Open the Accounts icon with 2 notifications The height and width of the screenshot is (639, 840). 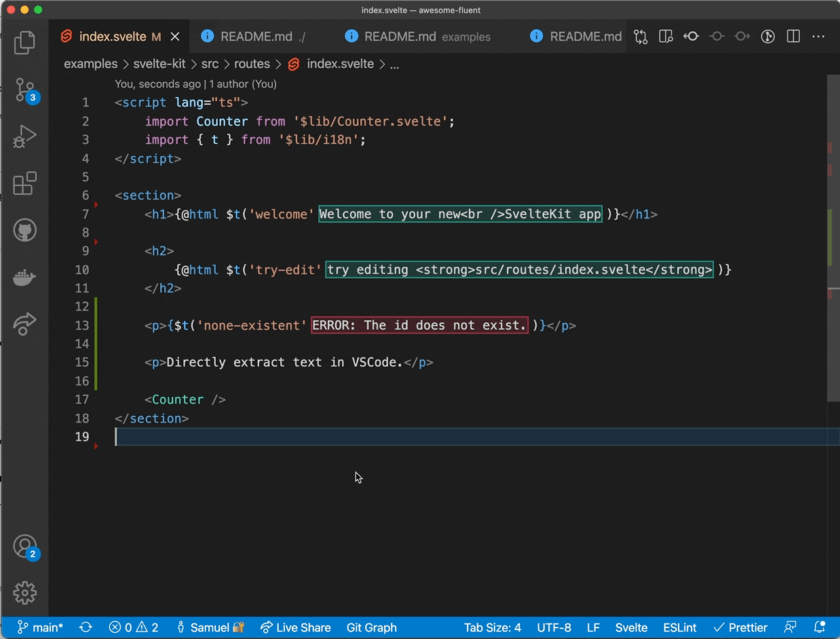(x=25, y=547)
